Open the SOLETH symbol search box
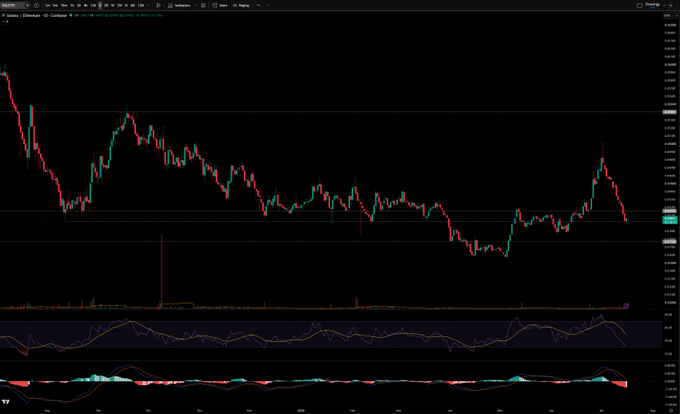The height and width of the screenshot is (414, 680). pos(15,5)
